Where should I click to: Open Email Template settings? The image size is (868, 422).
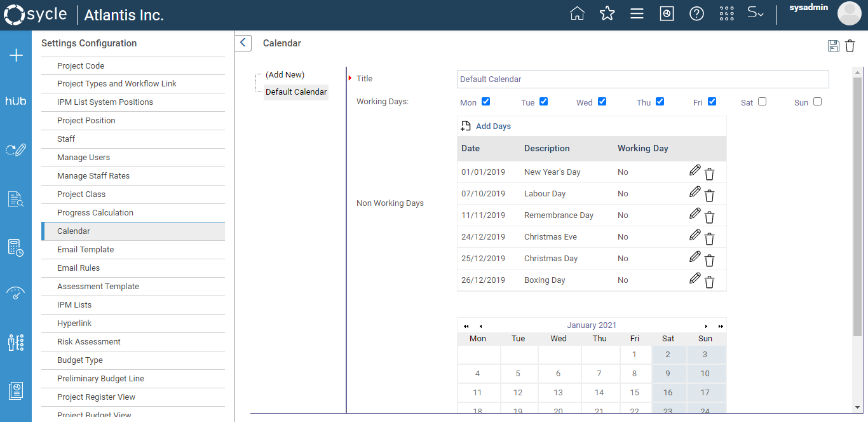point(133,249)
